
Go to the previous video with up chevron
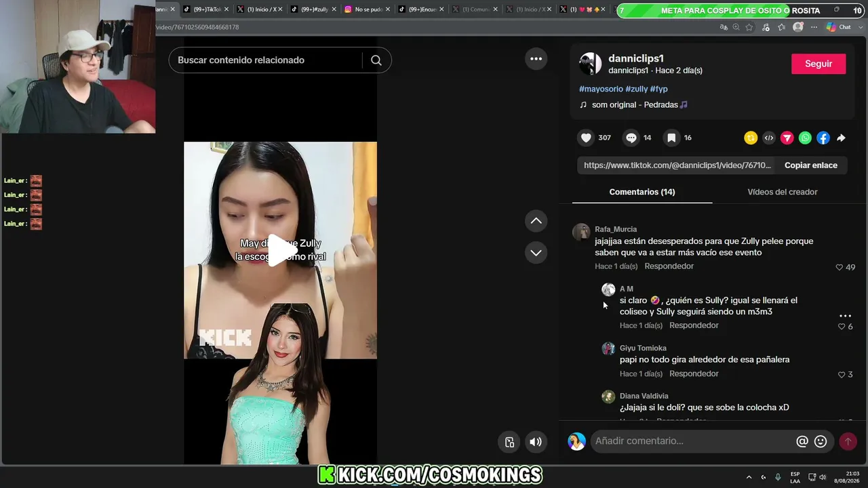(536, 221)
